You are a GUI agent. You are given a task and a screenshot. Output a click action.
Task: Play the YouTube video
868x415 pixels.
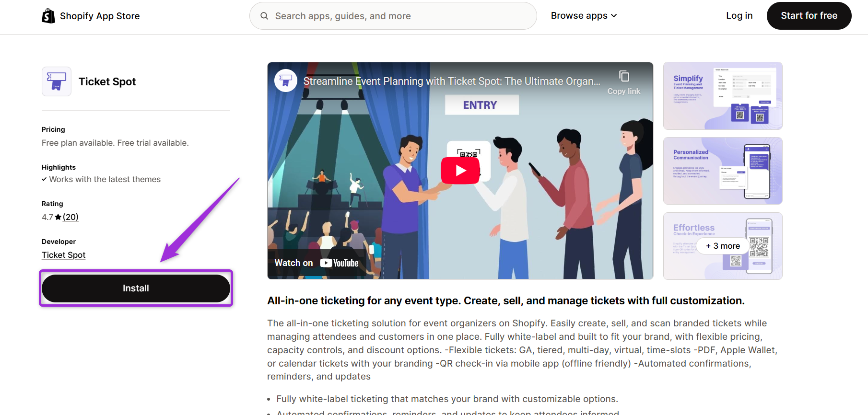tap(460, 171)
